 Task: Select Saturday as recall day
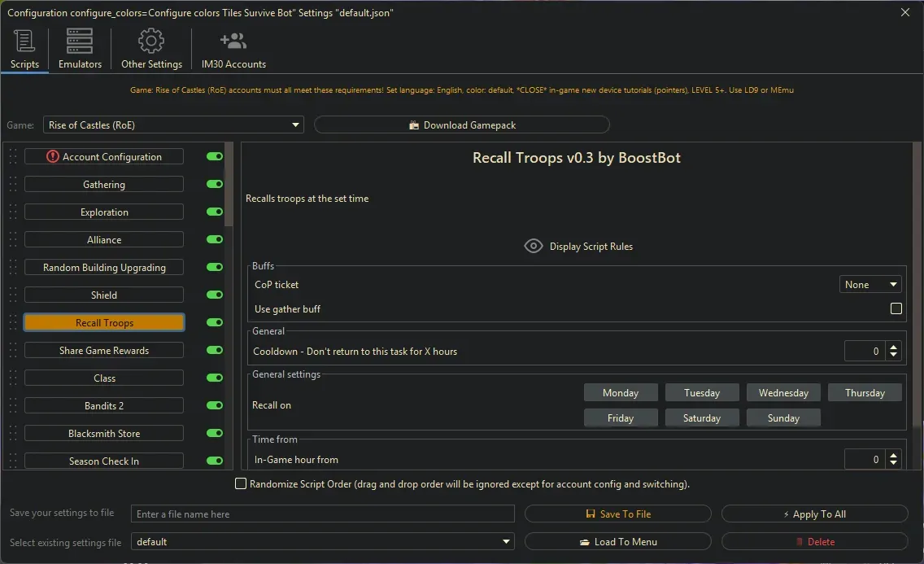(702, 418)
